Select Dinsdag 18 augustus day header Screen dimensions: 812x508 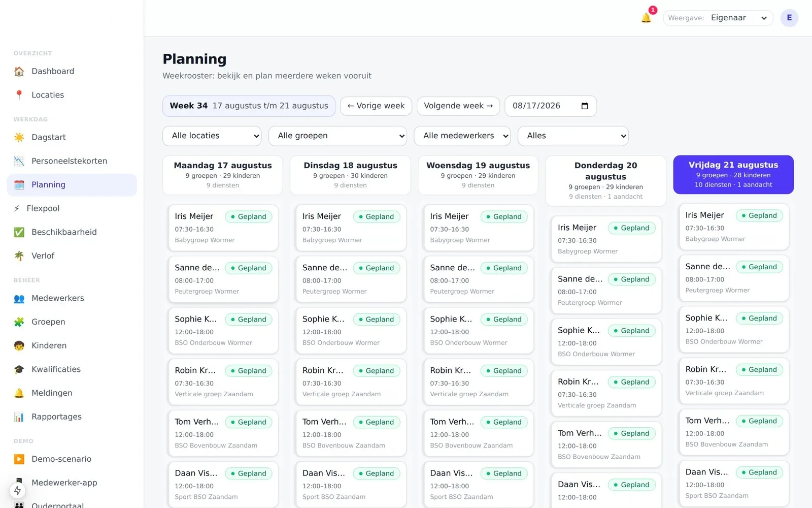[x=350, y=175]
